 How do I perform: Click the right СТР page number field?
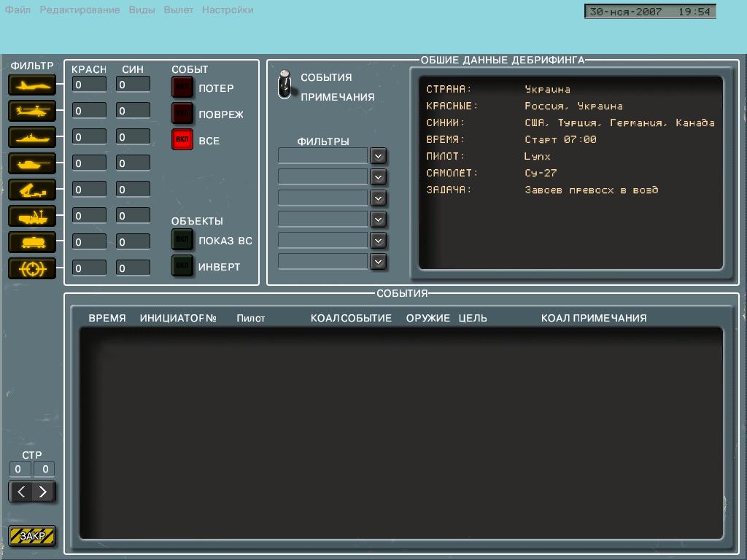click(x=44, y=469)
